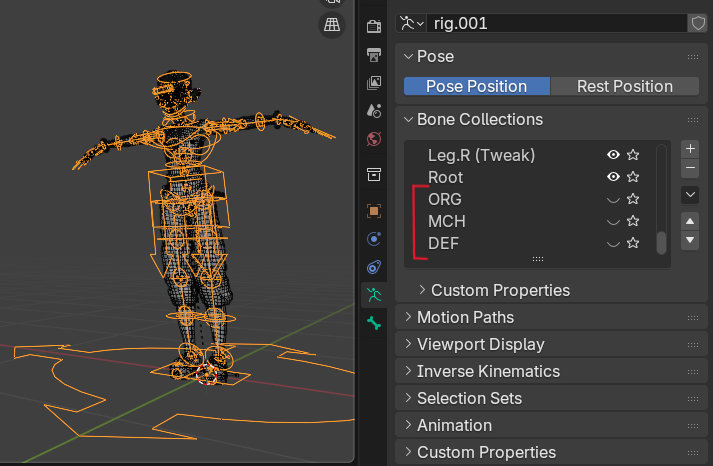
Task: Open the Object properties tab
Action: (374, 211)
